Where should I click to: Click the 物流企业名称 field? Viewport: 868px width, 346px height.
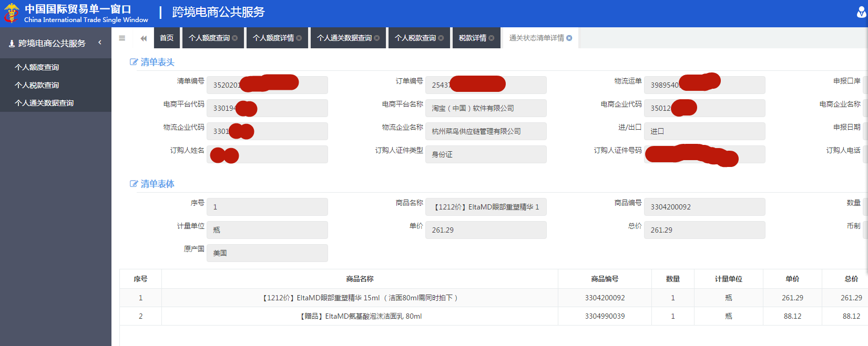coord(486,131)
